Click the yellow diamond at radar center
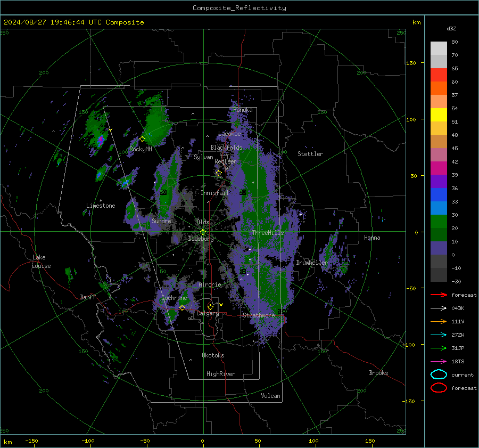The image size is (479, 448). (x=203, y=232)
